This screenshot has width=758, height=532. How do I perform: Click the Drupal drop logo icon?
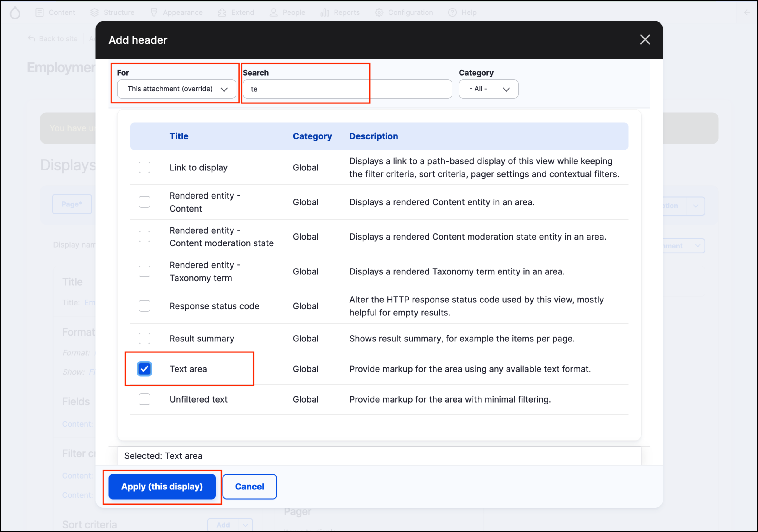coord(15,12)
